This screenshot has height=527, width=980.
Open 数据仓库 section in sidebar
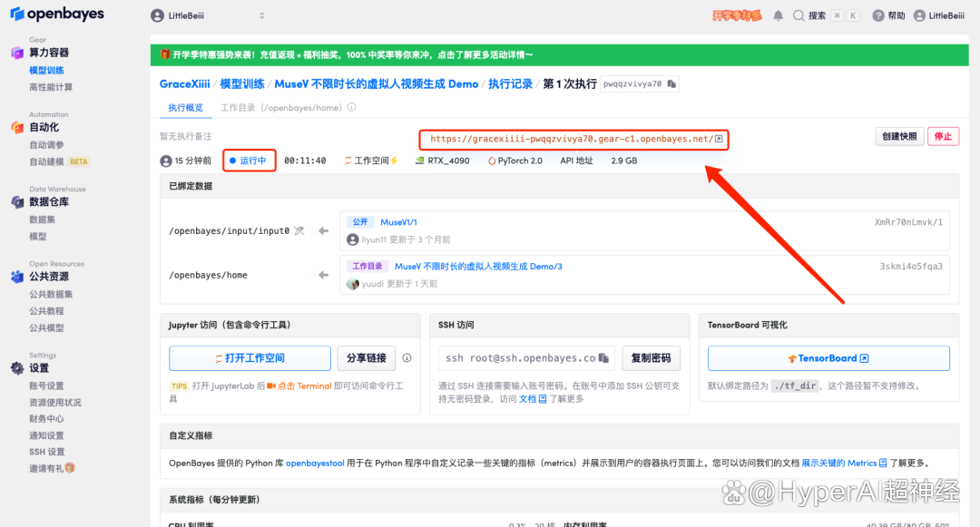click(x=49, y=201)
